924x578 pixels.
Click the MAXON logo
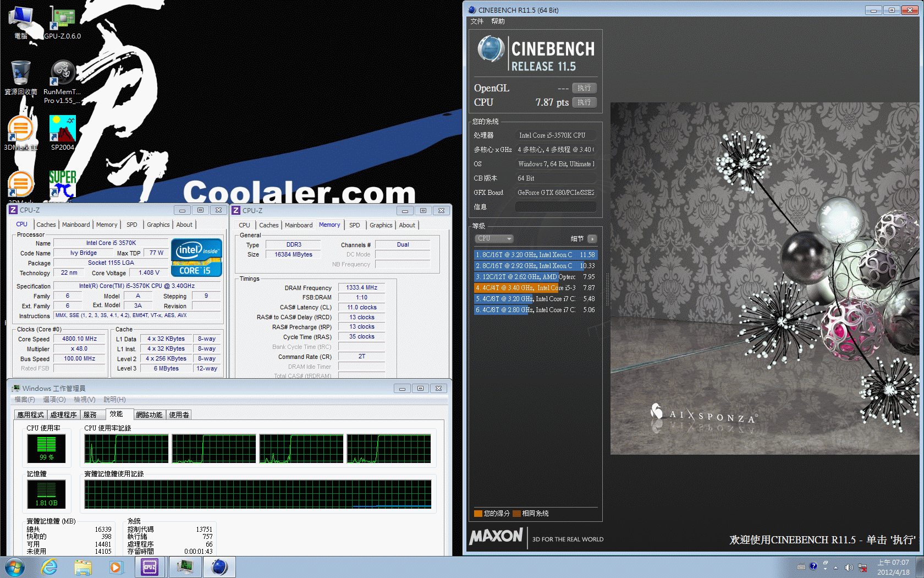click(x=496, y=536)
